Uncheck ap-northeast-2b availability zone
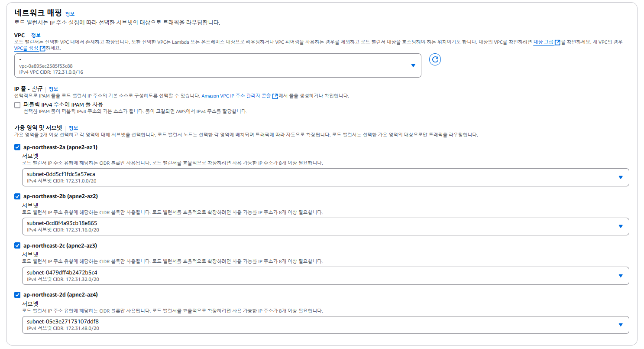The width and height of the screenshot is (644, 349). (17, 196)
